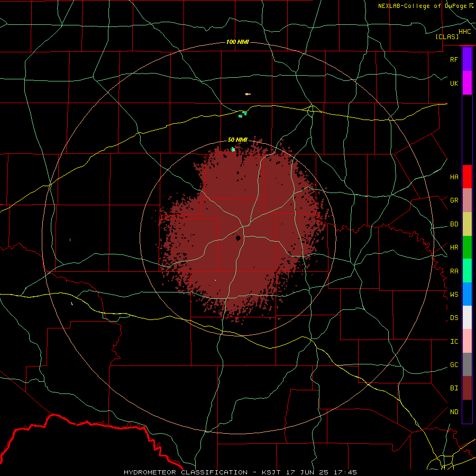Click the green echo beside the 50 NMI label

click(233, 149)
